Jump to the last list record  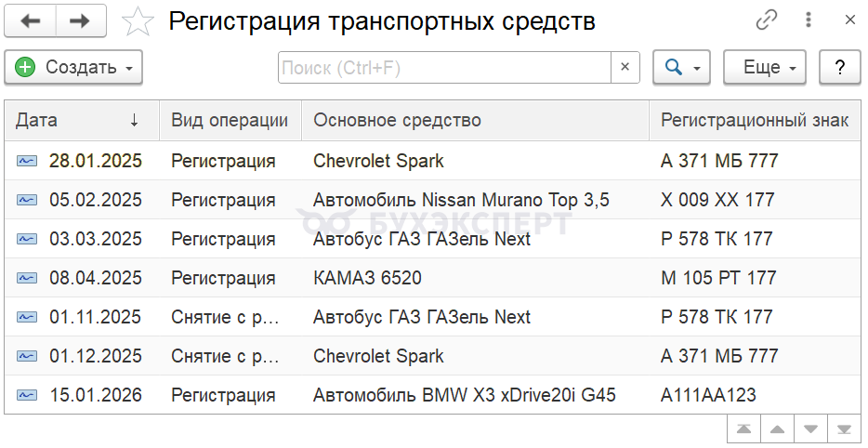(x=844, y=428)
